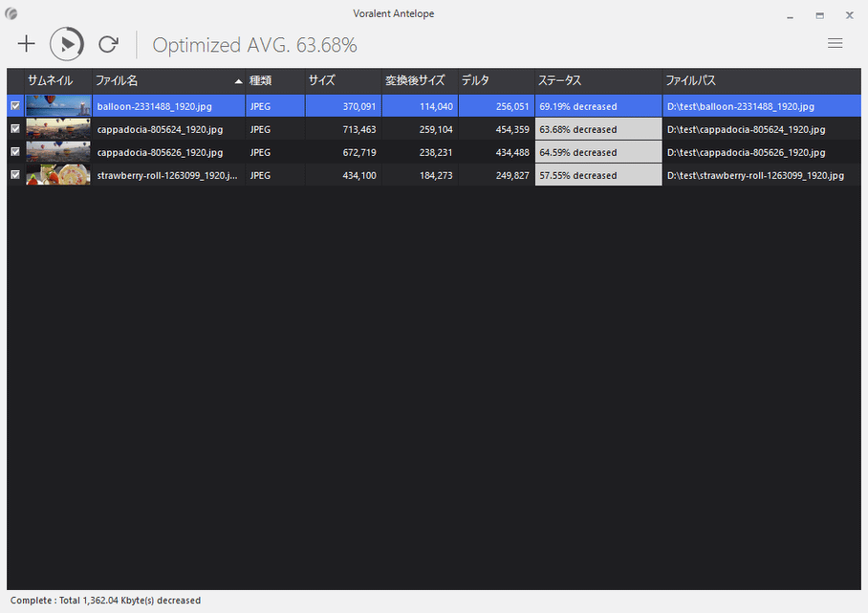
Task: Sort by 種類 column header
Action: (x=275, y=81)
